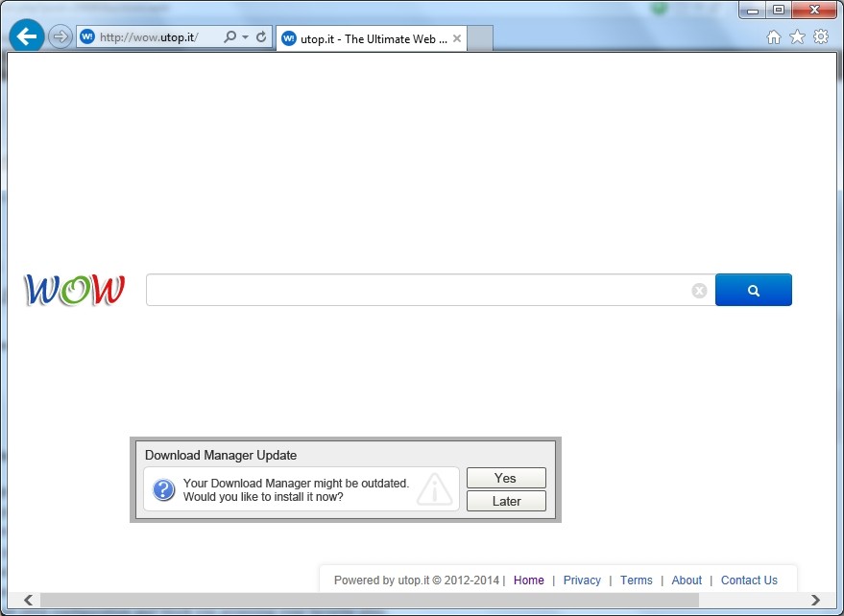Open the About footer link
The image size is (844, 616).
pyautogui.click(x=687, y=580)
